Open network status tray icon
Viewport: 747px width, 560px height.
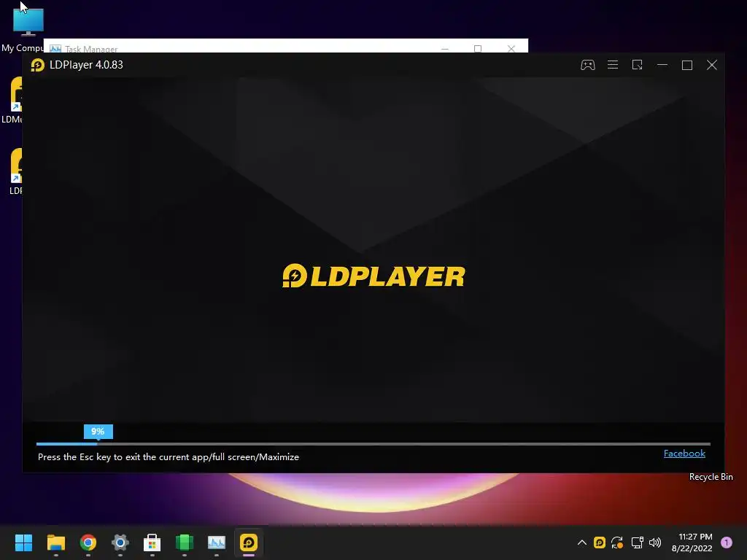(x=637, y=542)
